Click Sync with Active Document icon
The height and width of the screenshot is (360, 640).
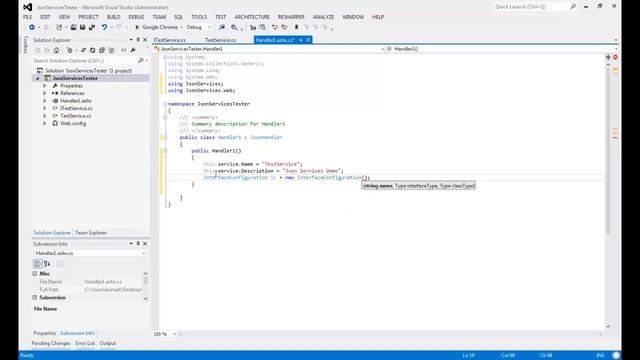83,50
